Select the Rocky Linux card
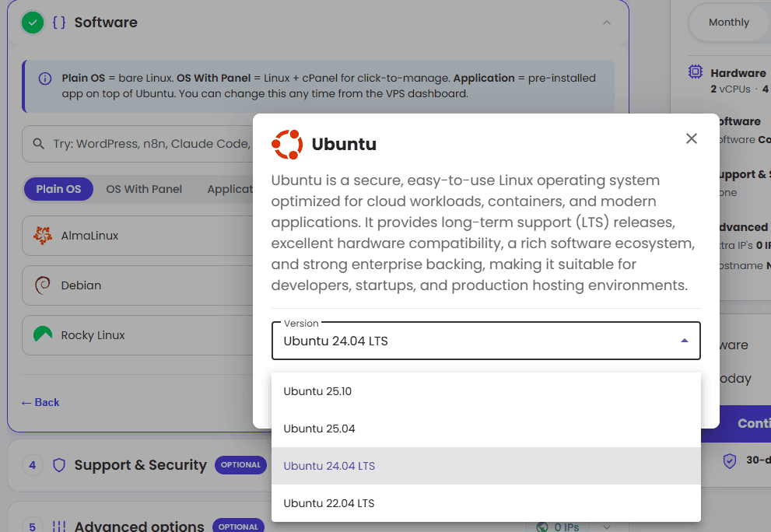The height and width of the screenshot is (532, 771). [138, 335]
